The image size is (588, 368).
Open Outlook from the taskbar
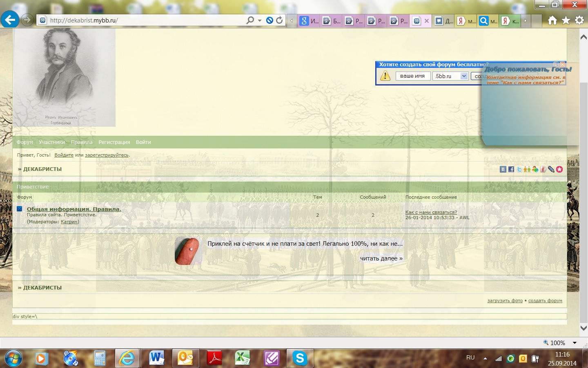tap(185, 359)
